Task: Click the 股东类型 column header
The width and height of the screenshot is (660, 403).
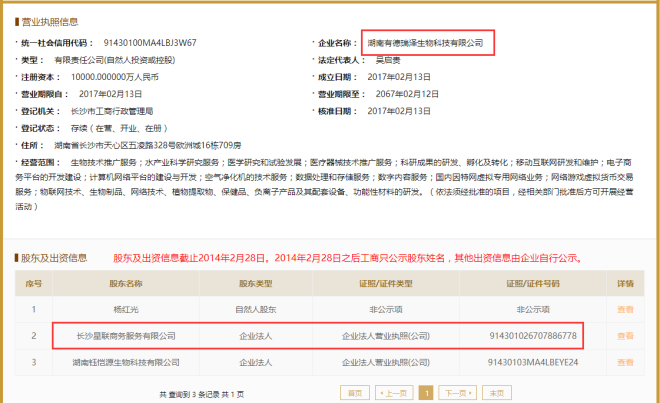Action: [x=255, y=283]
